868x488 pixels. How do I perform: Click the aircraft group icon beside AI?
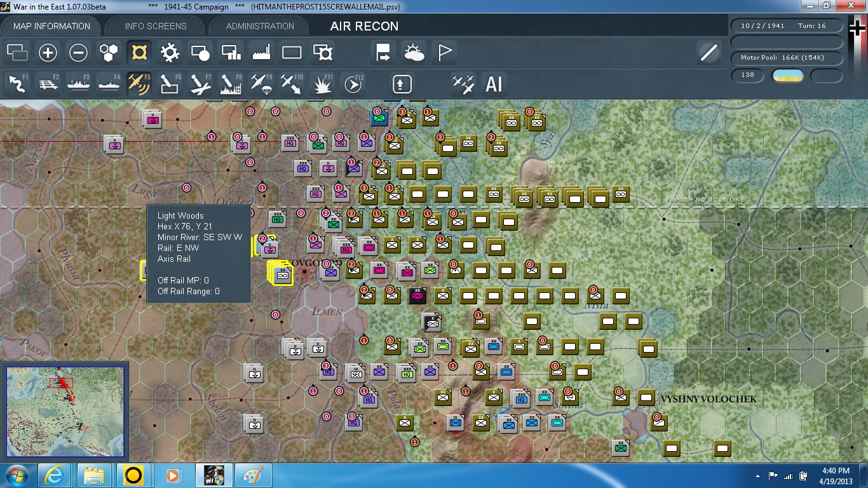[463, 83]
